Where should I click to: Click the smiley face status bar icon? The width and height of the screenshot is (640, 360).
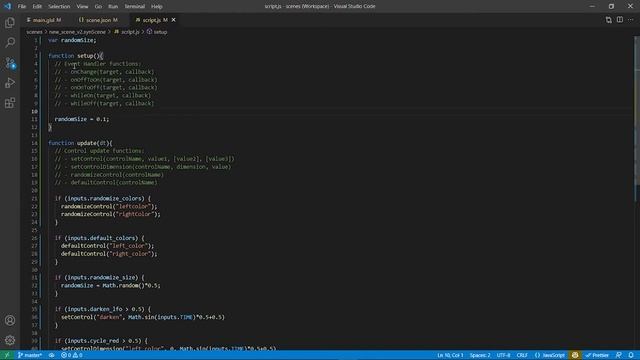tap(575, 355)
